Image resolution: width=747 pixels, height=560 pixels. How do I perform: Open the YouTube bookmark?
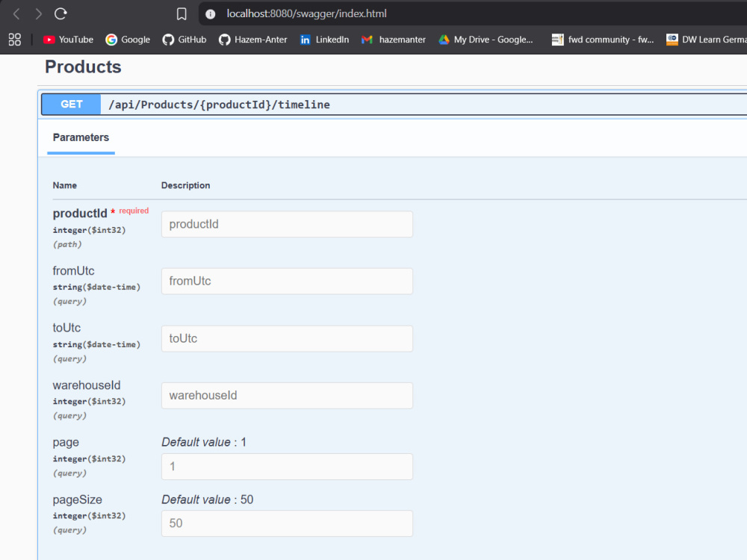[68, 40]
